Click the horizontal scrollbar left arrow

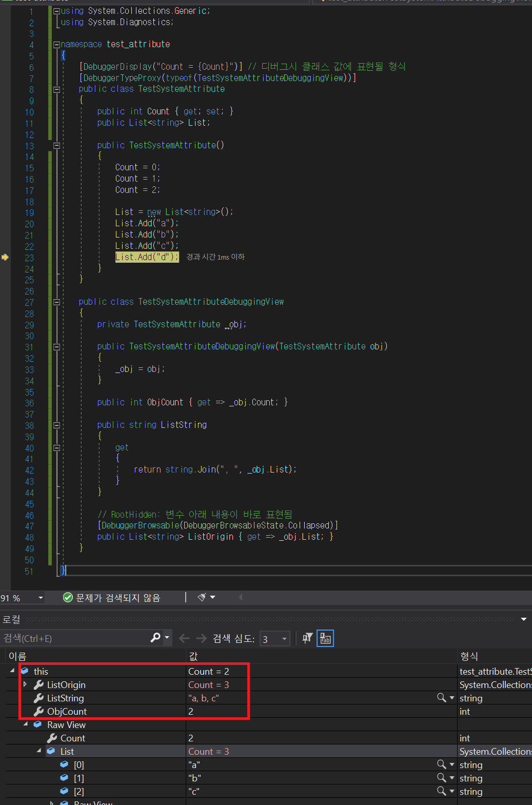click(x=241, y=597)
